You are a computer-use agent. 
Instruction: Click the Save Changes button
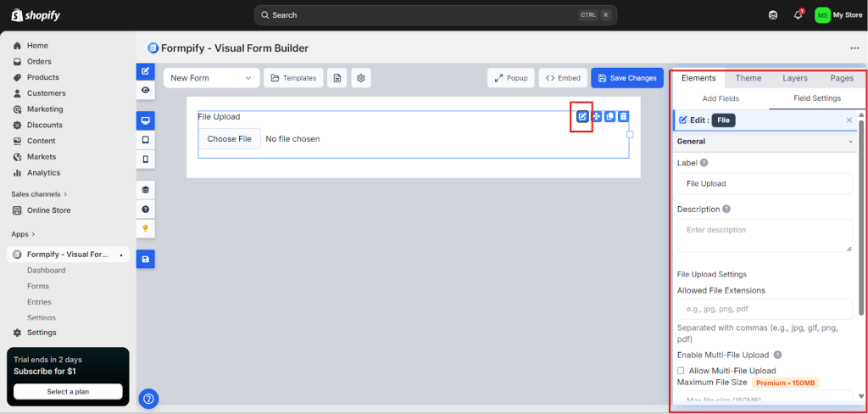tap(627, 78)
